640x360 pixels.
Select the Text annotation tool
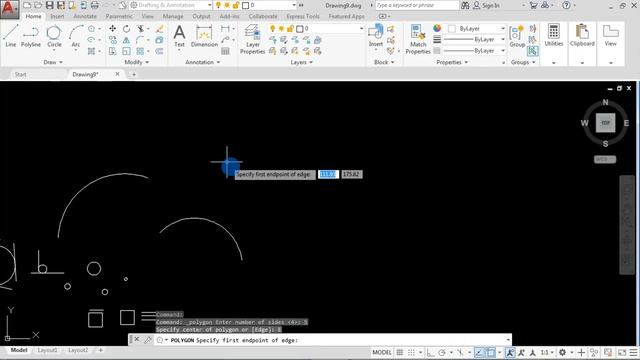179,36
